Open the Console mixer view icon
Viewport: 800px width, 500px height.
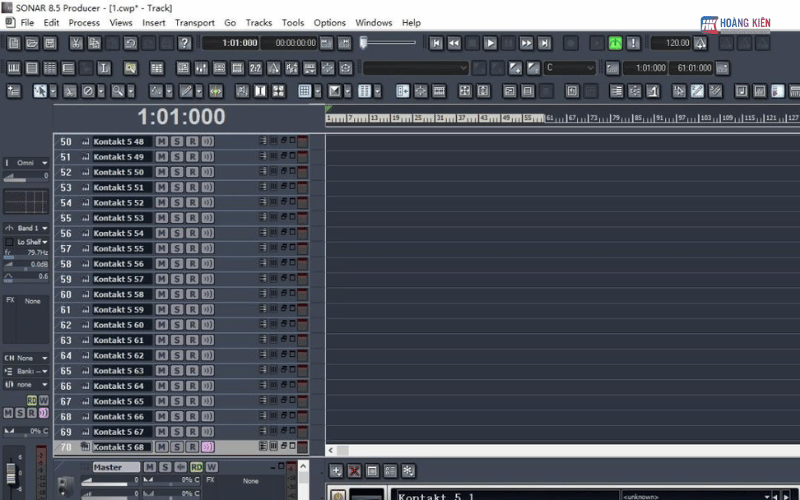coord(201,68)
